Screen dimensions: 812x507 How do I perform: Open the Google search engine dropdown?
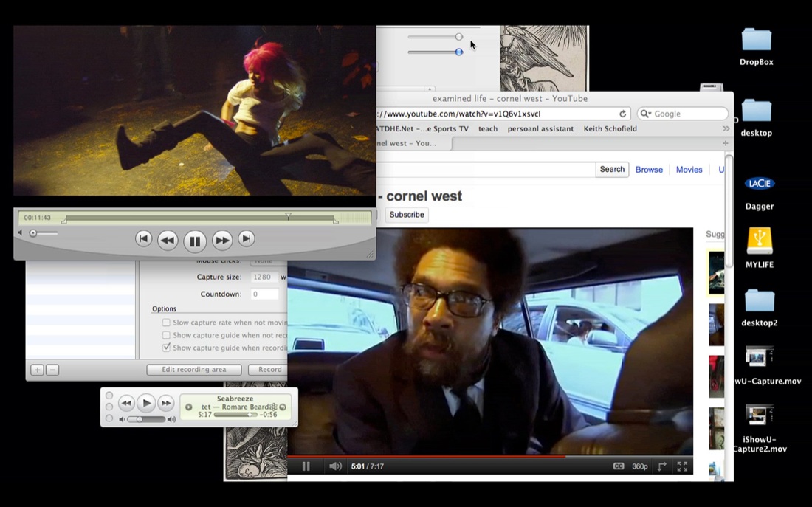point(646,114)
